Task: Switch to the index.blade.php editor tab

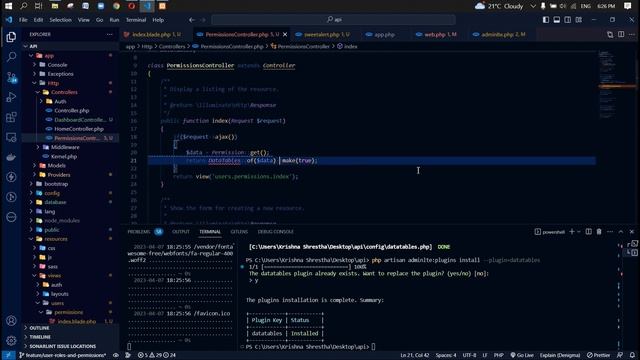Action: coord(156,35)
